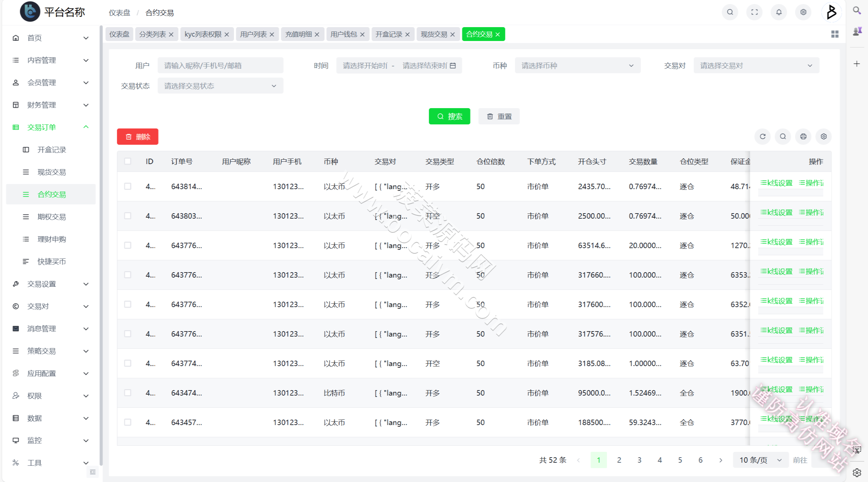The image size is (868, 482).
Task: Collapse the 交易订单 sidebar menu
Action: point(51,127)
